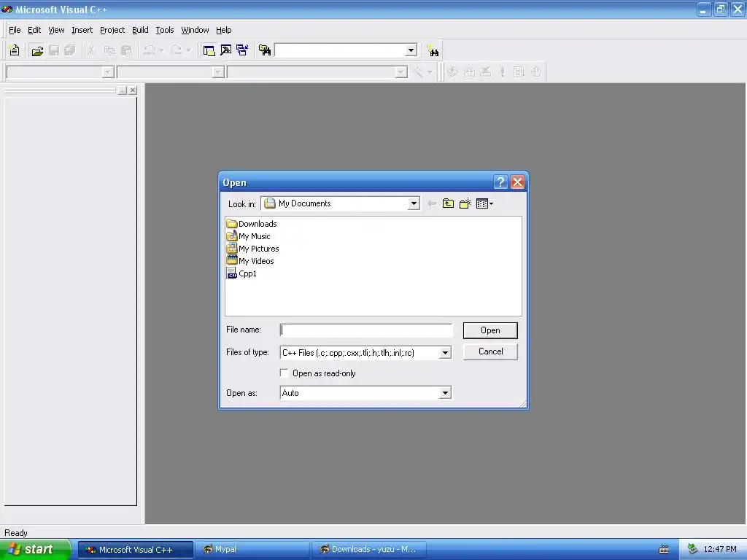Select the Downloads folder in list

click(252, 224)
